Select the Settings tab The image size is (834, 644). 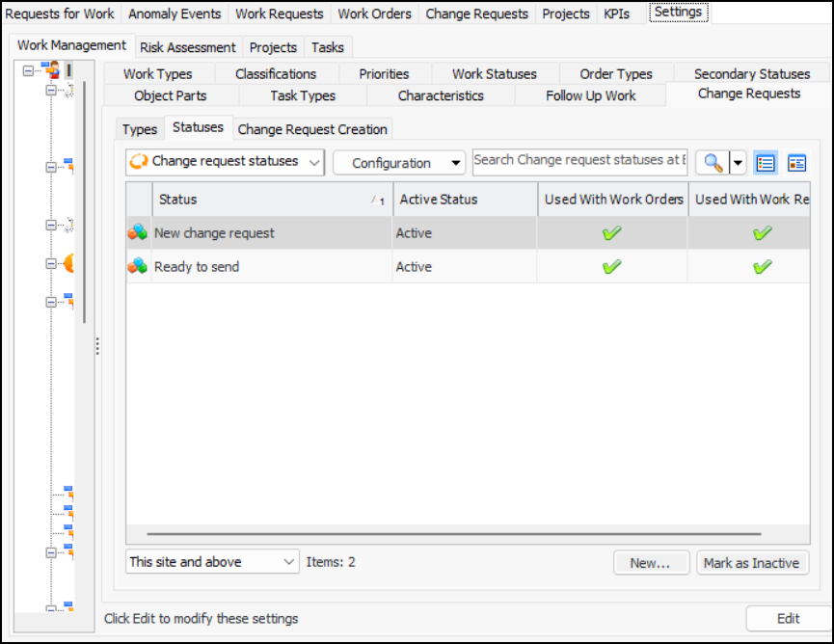click(678, 13)
